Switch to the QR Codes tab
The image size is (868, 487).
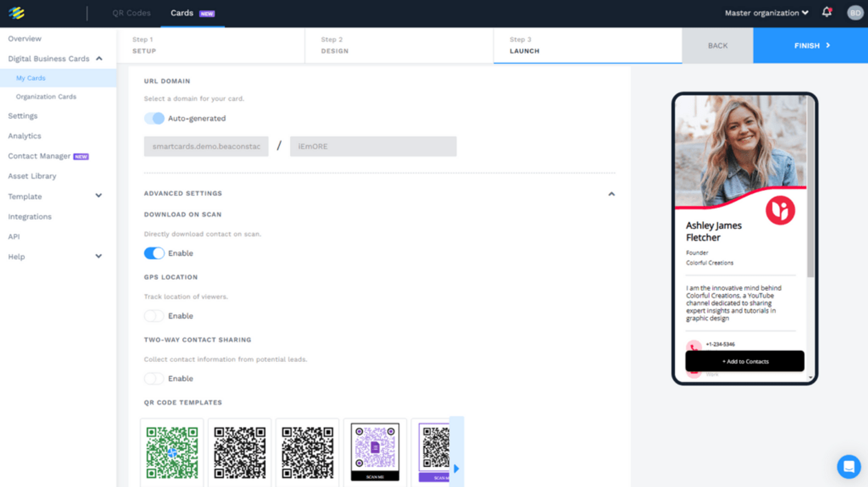[131, 13]
